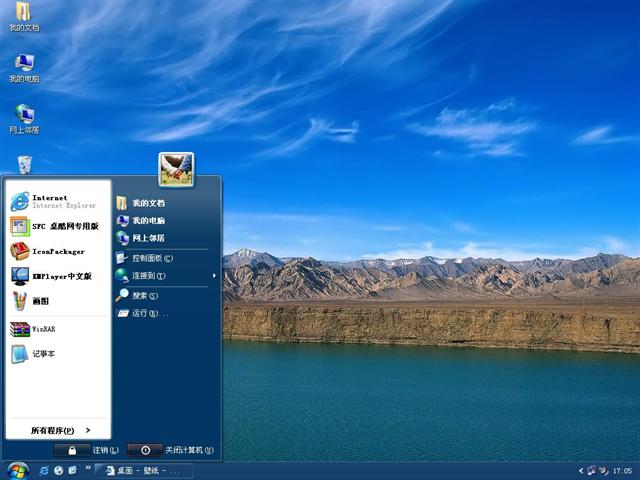The image size is (640, 480).
Task: Launch IconPackager from Start menu
Action: (x=58, y=251)
